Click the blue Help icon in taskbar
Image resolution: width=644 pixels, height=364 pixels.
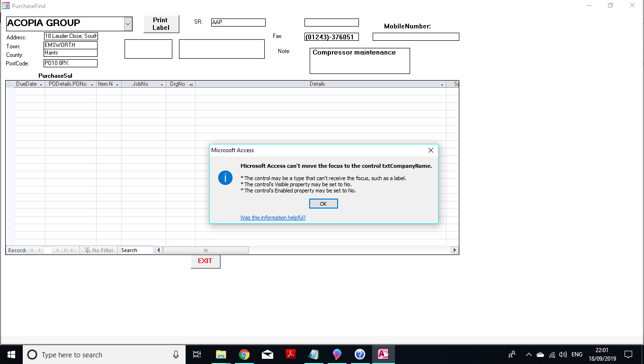(x=360, y=355)
